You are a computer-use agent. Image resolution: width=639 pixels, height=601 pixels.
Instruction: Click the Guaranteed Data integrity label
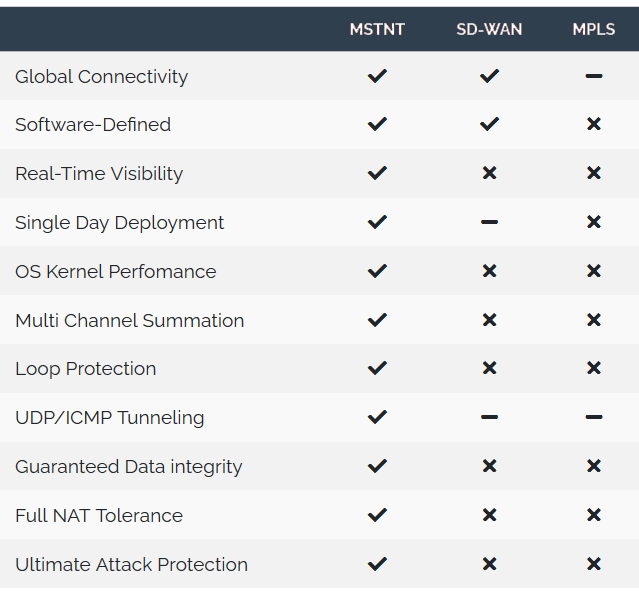[x=129, y=467]
